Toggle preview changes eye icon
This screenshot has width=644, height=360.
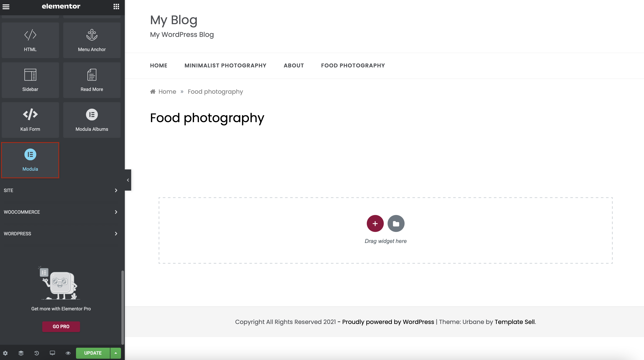(x=68, y=353)
